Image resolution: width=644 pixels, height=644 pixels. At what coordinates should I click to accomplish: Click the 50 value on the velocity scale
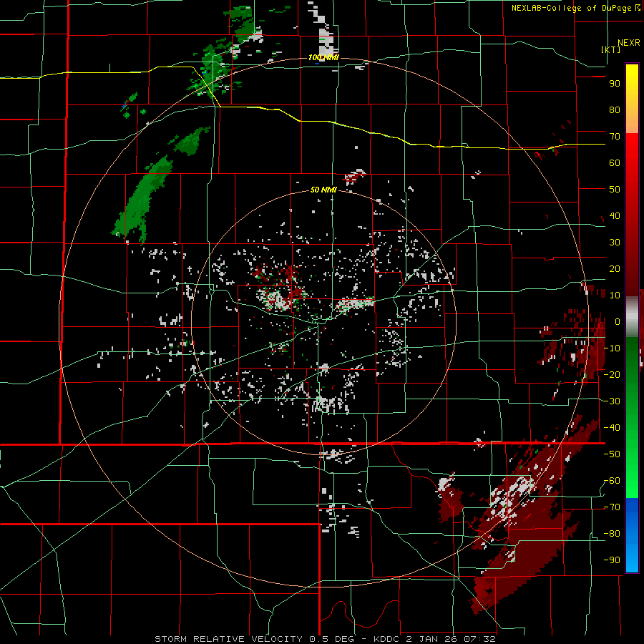[x=615, y=190]
